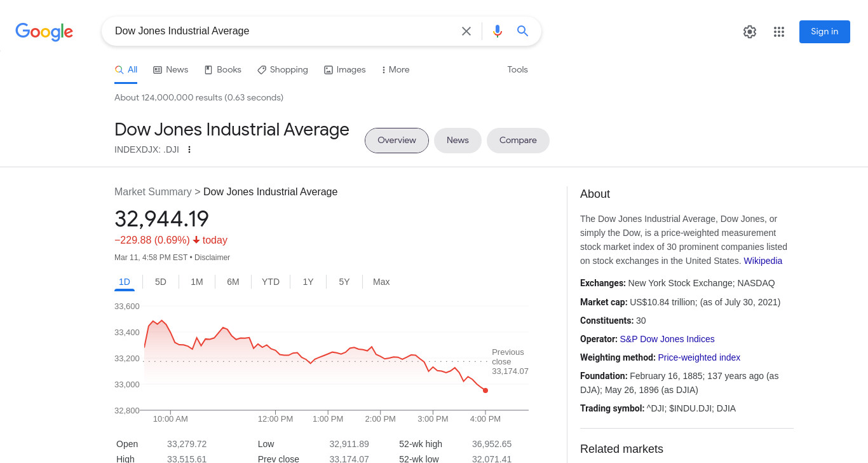The width and height of the screenshot is (868, 463).
Task: Open the More search categories menu
Action: (x=395, y=70)
